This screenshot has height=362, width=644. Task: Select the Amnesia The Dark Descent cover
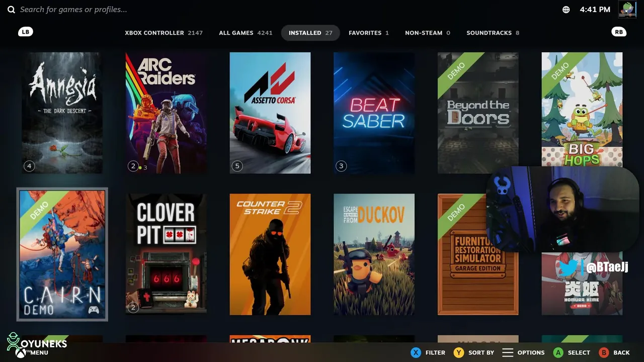click(x=62, y=113)
